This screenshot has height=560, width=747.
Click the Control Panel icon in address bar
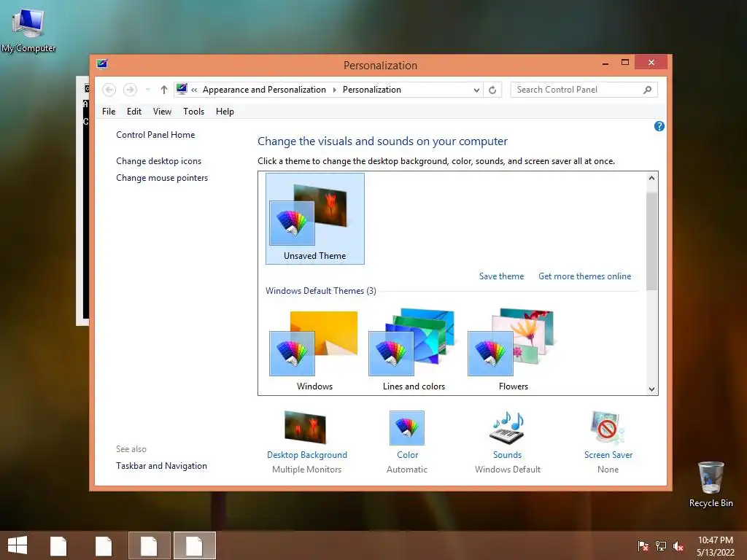[x=182, y=89]
